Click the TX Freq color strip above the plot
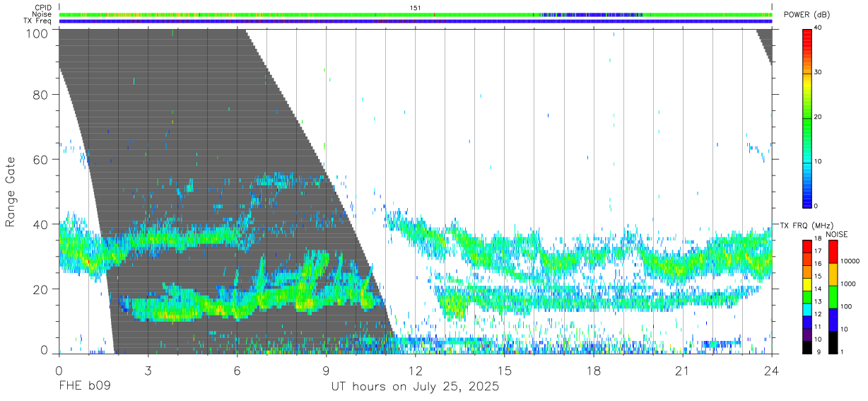This screenshot has height=401, width=868. pyautogui.click(x=416, y=21)
